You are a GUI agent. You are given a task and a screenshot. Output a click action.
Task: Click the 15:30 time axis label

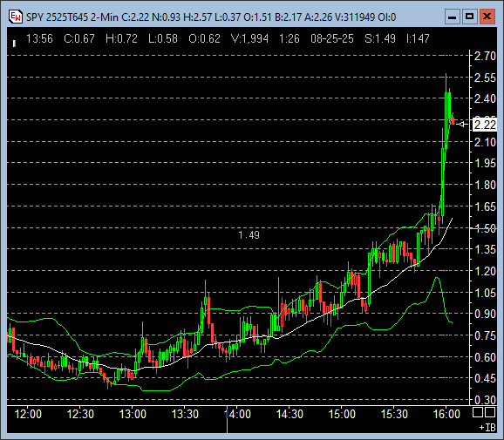[394, 414]
